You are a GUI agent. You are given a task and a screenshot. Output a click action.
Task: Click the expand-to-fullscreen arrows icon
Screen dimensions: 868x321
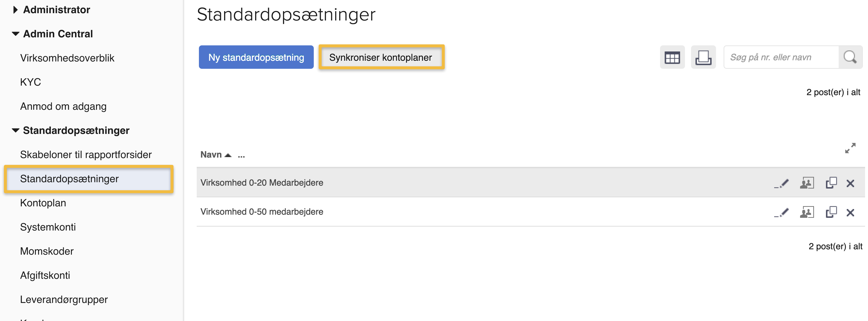(850, 148)
